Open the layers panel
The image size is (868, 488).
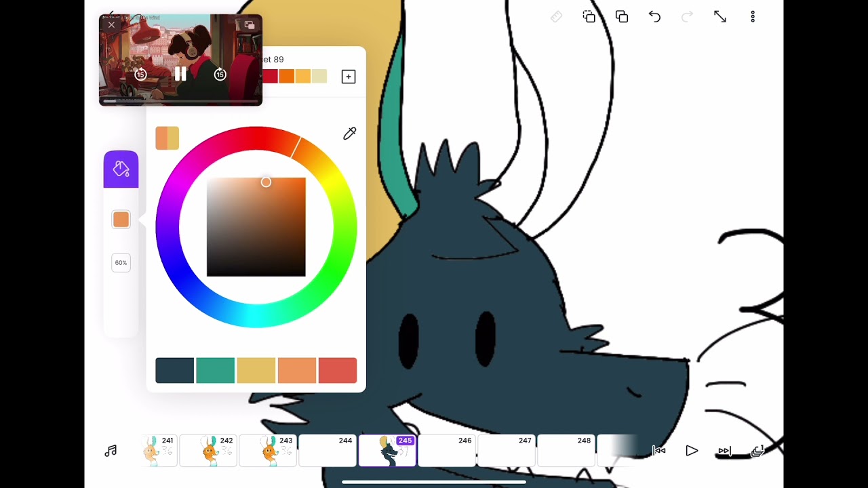[757, 451]
